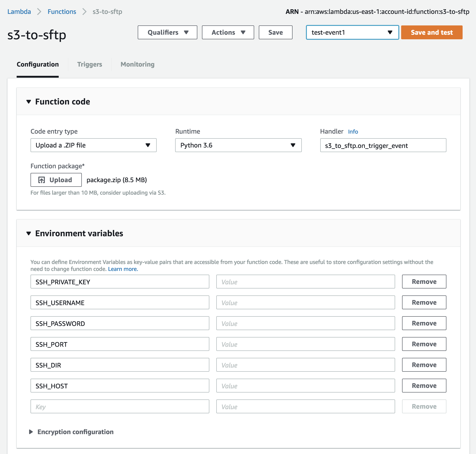Open the Actions dropdown menu

(228, 32)
